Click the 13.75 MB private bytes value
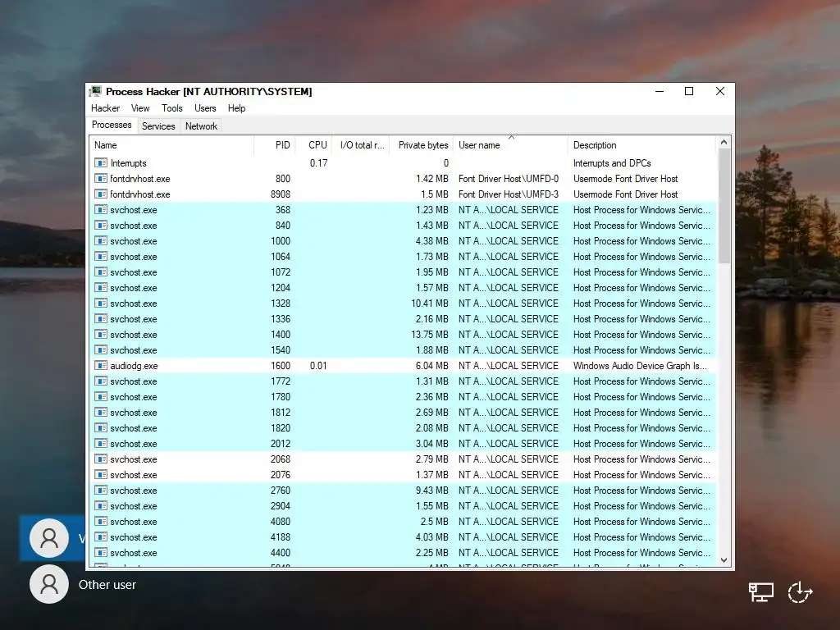 click(x=430, y=335)
